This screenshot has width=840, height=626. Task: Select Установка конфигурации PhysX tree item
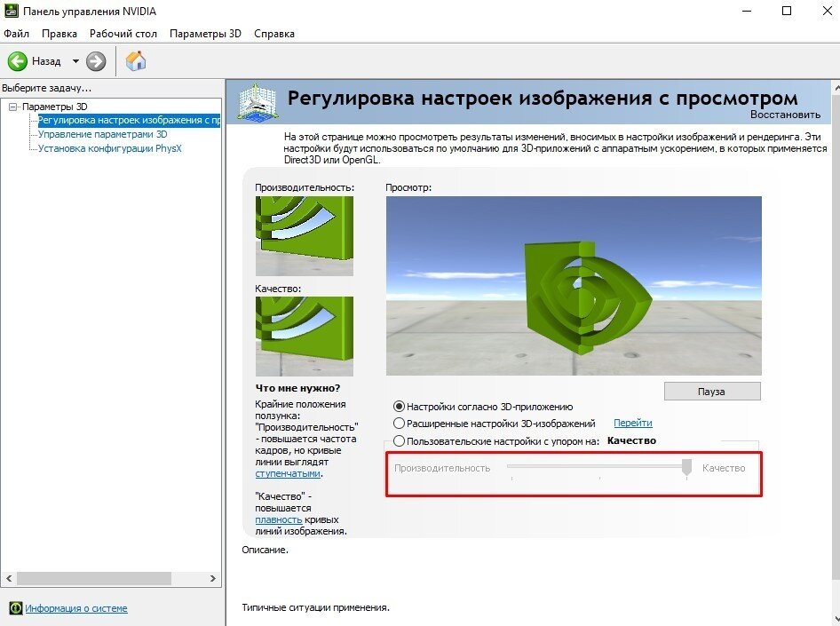tap(110, 148)
